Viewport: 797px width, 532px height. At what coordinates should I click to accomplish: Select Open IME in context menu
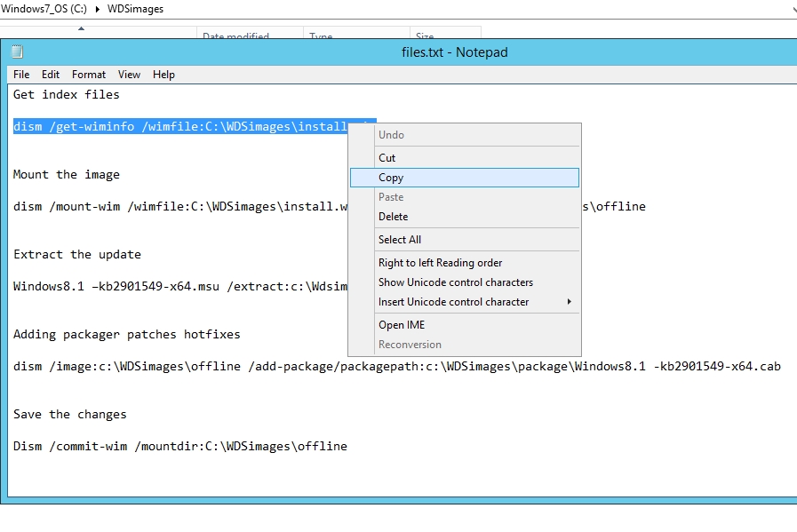[x=465, y=325]
